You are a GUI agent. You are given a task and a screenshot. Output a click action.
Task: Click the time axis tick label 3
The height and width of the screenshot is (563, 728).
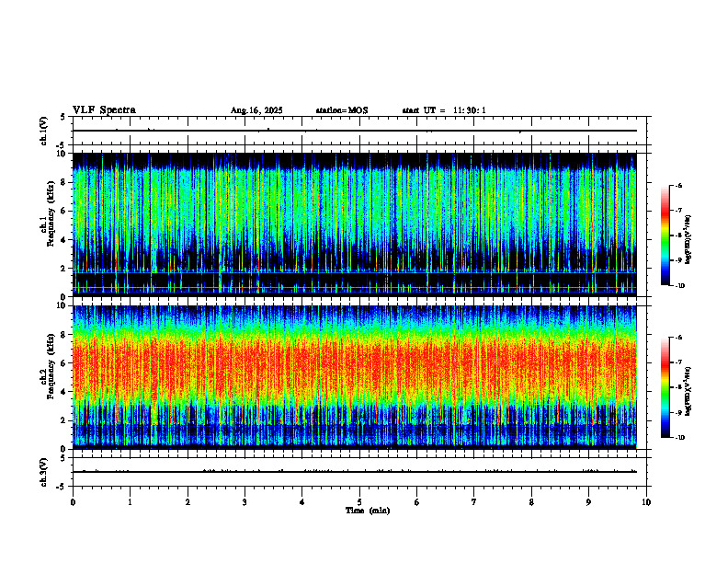(245, 502)
